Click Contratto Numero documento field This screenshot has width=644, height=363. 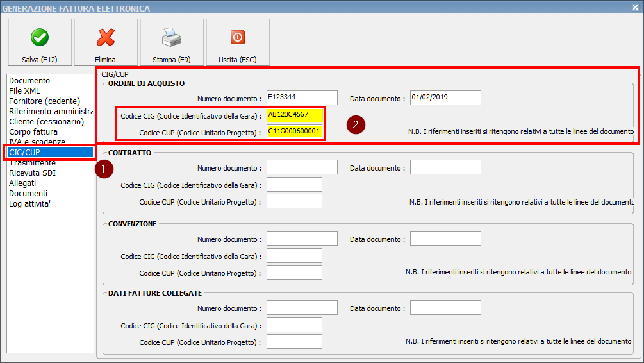coord(302,167)
